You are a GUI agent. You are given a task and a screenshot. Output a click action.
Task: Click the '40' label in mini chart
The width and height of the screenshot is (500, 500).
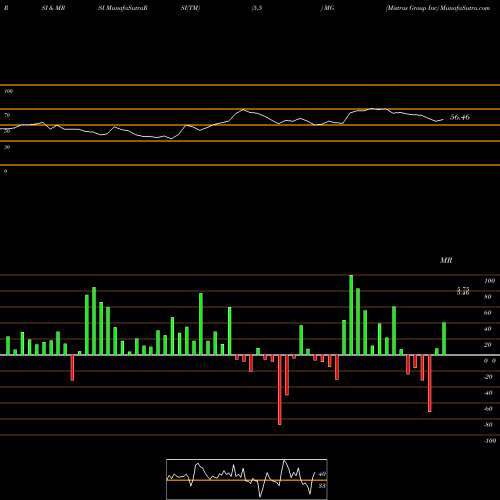coord(322,474)
